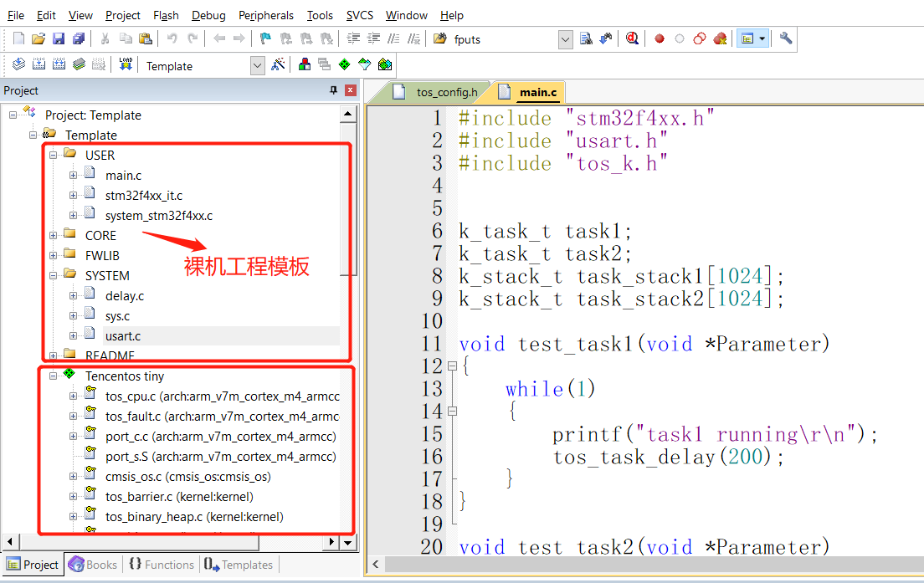This screenshot has width=924, height=583.
Task: Select stm32f4xx_it.c in the project tree
Action: [144, 196]
